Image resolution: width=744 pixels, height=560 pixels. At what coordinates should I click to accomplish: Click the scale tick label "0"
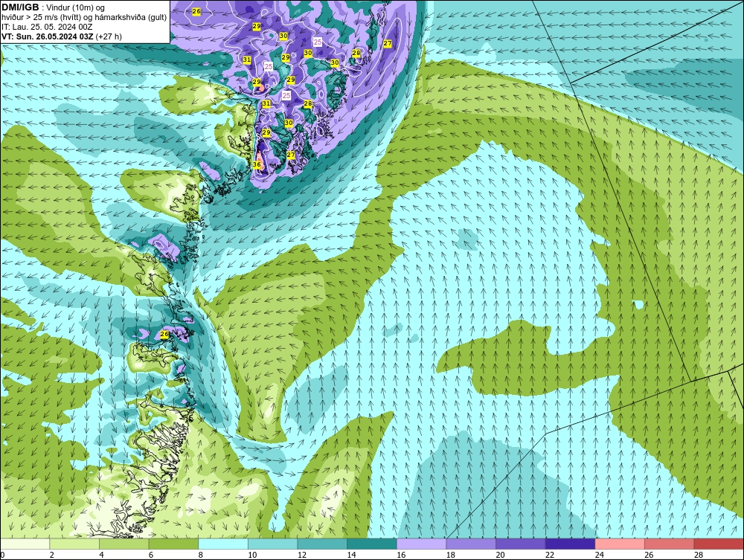[2, 555]
